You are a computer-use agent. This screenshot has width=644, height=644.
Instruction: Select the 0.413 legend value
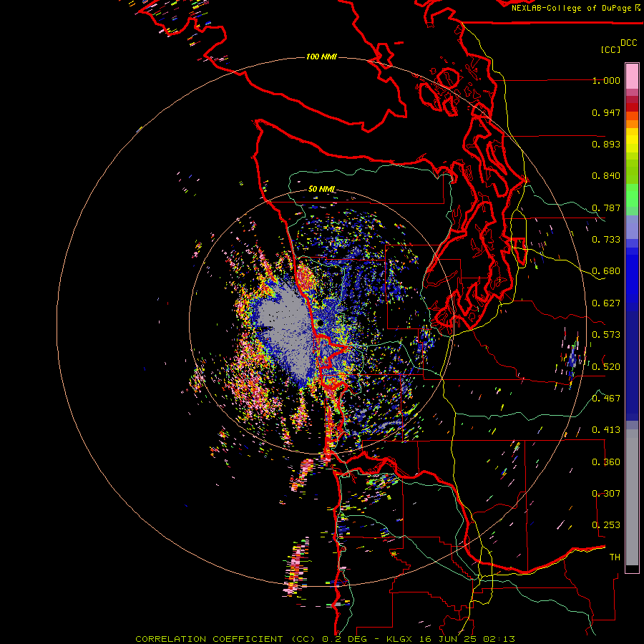(x=606, y=430)
